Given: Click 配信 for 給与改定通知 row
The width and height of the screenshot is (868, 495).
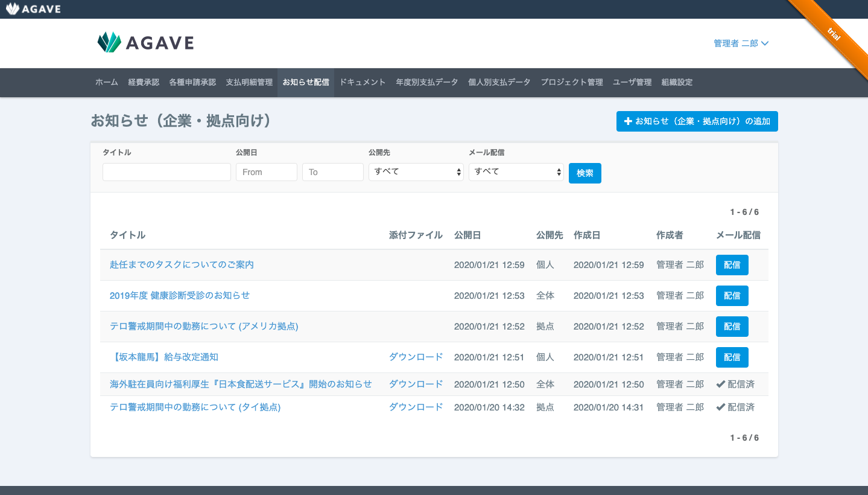Looking at the screenshot, I should coord(732,357).
